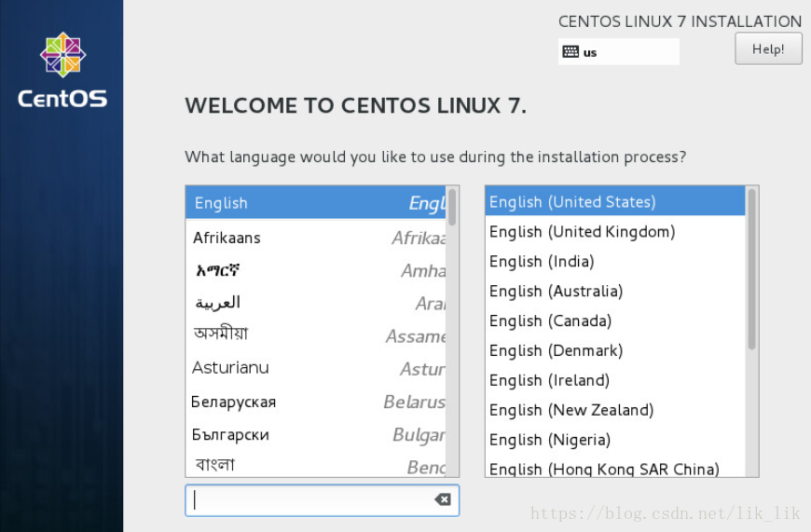
Task: Choose English (New Zealand) locale
Action: (x=615, y=410)
